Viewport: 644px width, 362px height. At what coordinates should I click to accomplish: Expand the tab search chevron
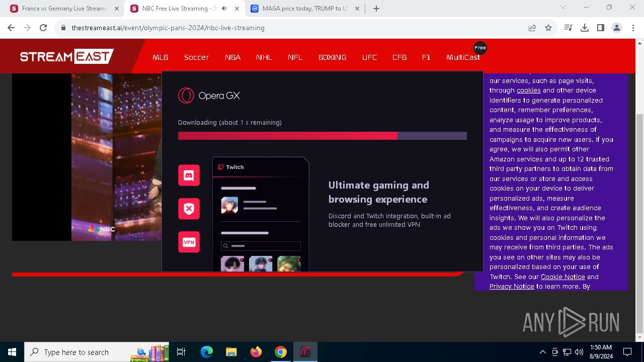(563, 7)
